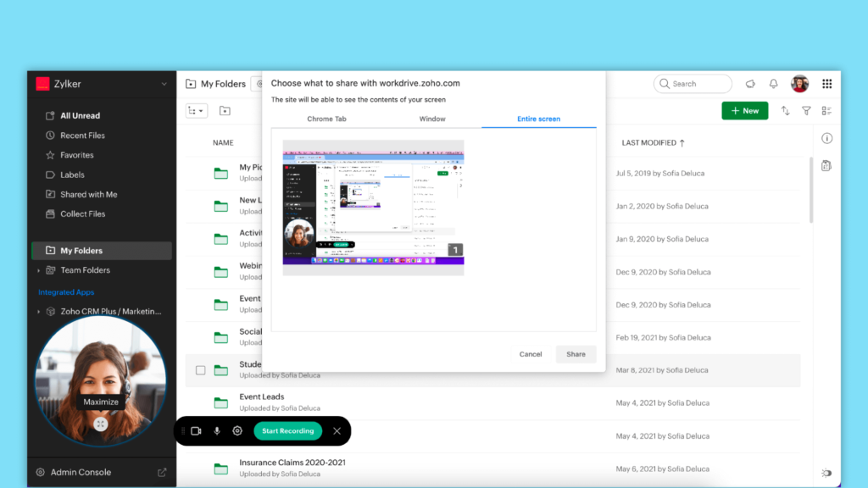
Task: Expand the Team Folders tree item
Action: [38, 271]
